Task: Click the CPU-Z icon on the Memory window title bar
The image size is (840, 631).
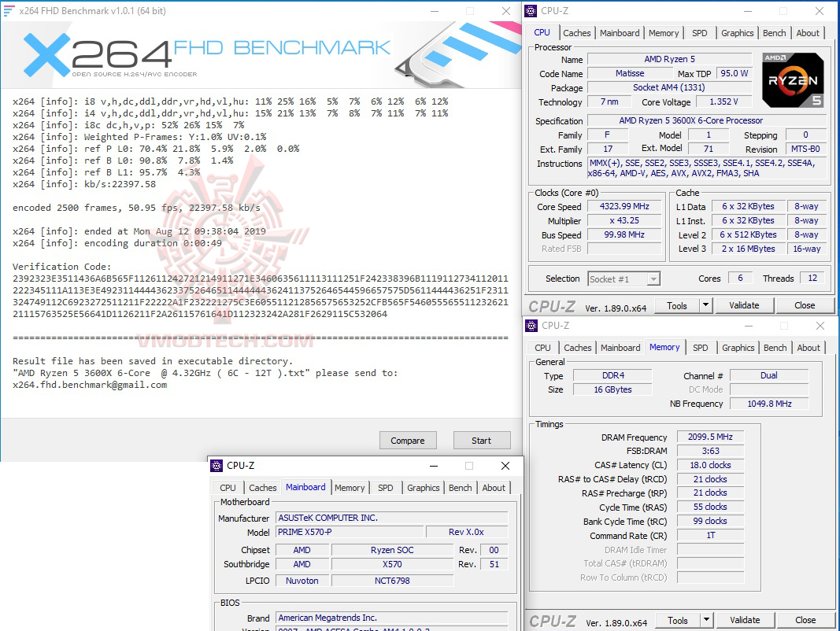Action: coord(531,325)
